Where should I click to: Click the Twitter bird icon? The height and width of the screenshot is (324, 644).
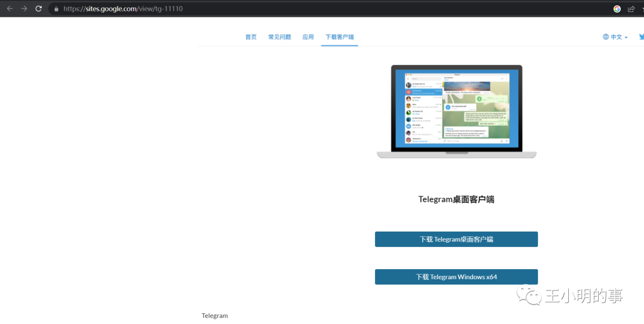coord(641,37)
